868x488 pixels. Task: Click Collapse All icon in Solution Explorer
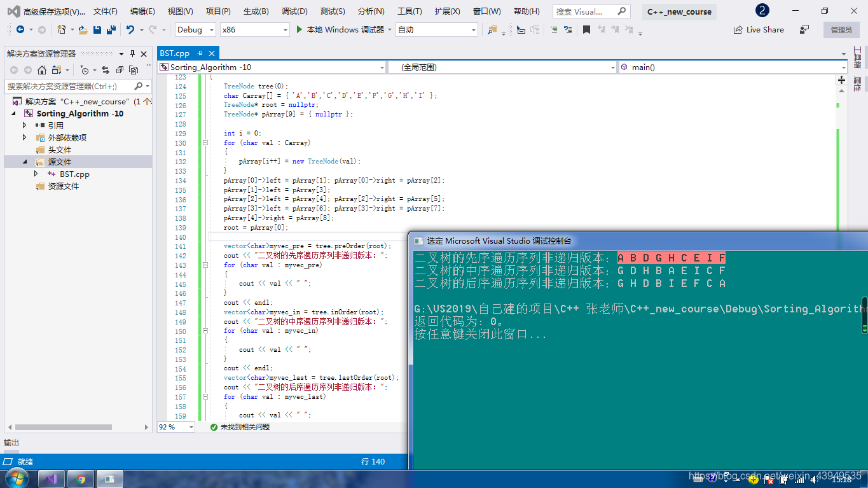pos(119,70)
